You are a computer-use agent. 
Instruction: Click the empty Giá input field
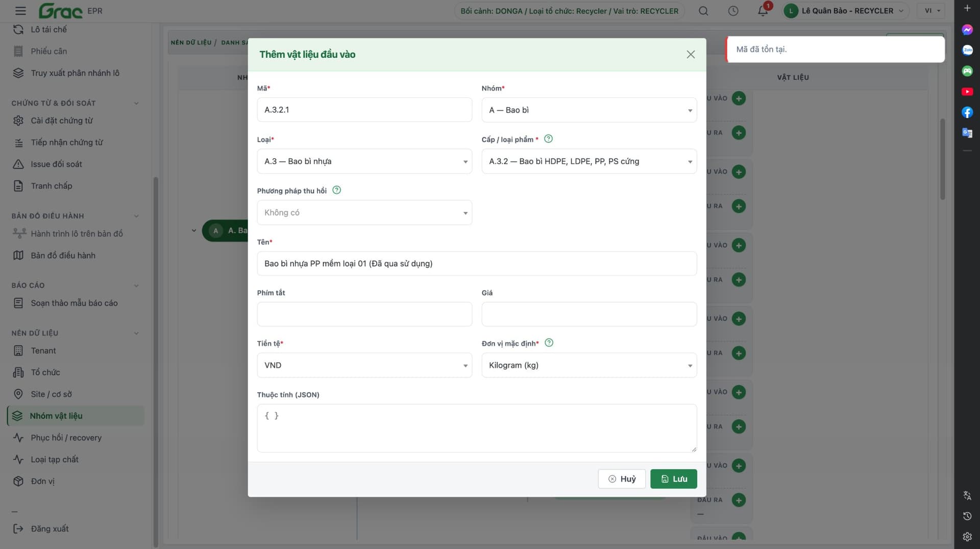[x=589, y=314]
